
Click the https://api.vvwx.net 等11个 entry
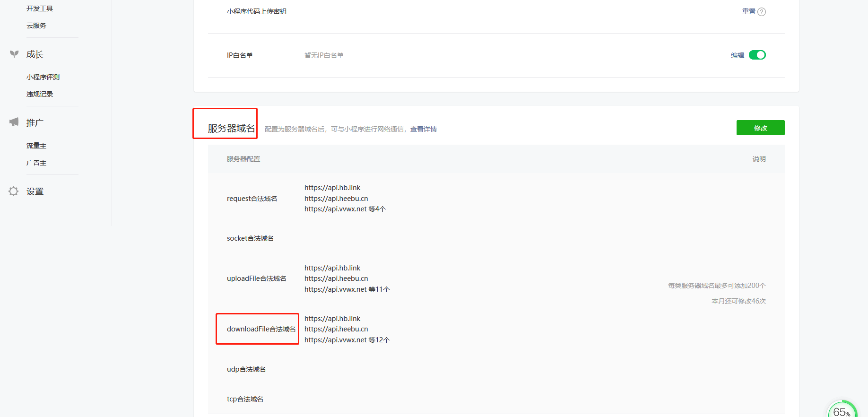(x=347, y=289)
